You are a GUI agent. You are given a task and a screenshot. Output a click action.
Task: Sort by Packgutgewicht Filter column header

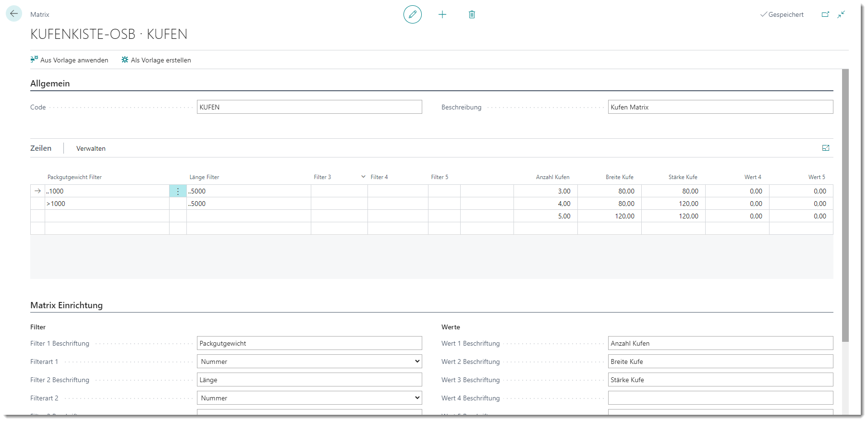74,177
